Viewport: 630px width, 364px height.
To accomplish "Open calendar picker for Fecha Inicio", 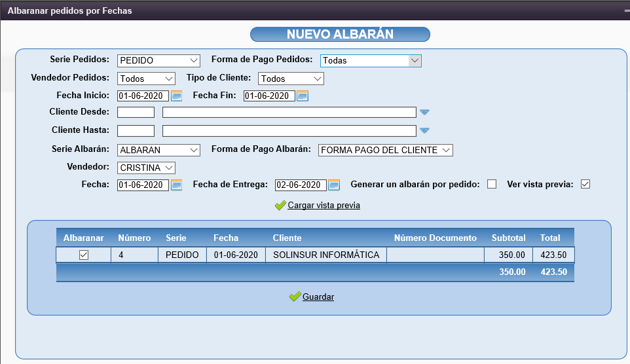I will tap(176, 96).
